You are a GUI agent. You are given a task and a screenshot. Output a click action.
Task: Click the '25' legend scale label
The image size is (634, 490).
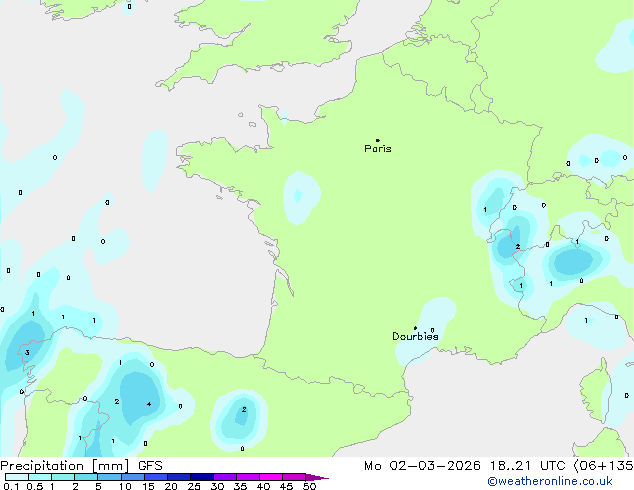tap(194, 486)
